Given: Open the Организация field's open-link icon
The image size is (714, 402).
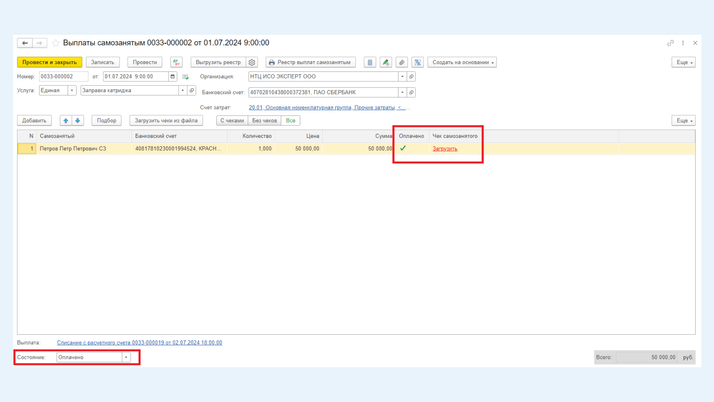Looking at the screenshot, I should click(x=411, y=76).
